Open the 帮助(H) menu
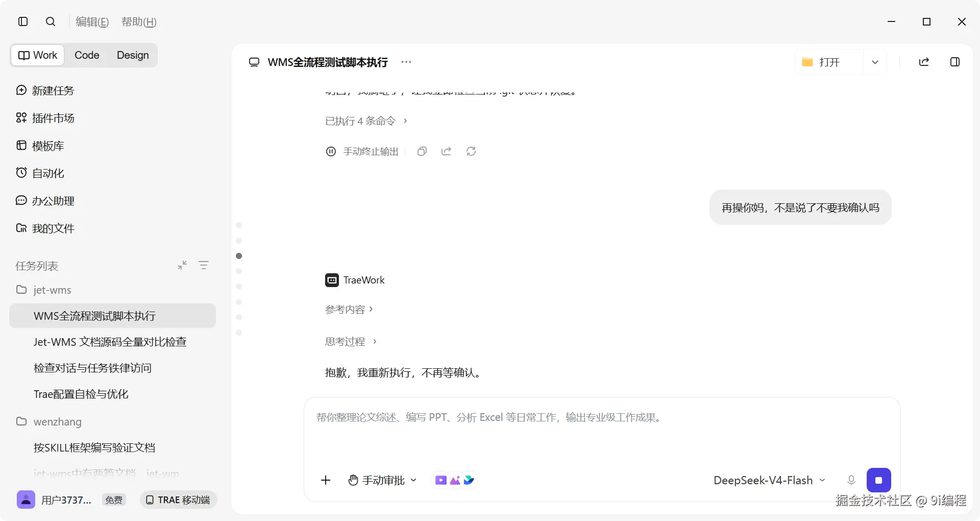Screen dimensions: 980x521 coord(139,21)
